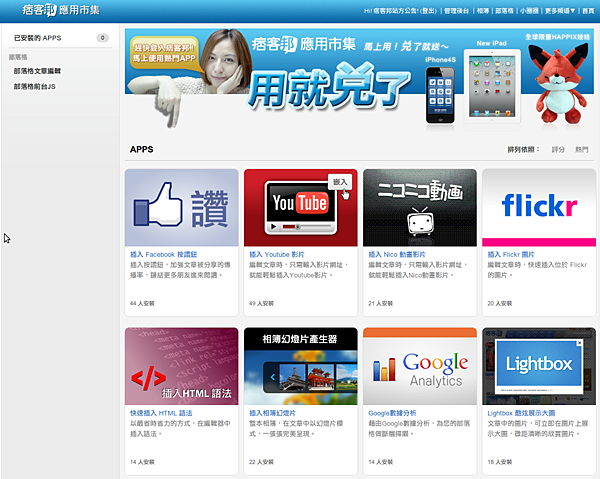The height and width of the screenshot is (479, 600).
Task: Click the 痞客邦 應用市集 logo in header
Action: [61, 10]
